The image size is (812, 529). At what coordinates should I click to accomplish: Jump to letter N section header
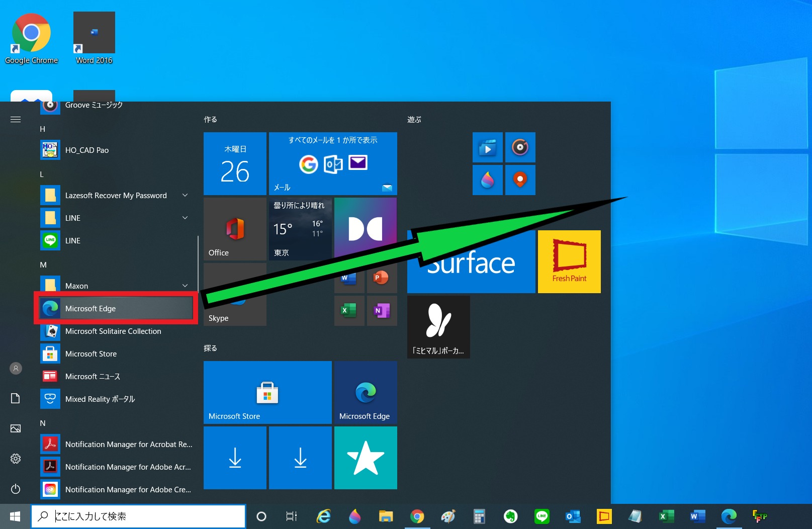pos(43,423)
